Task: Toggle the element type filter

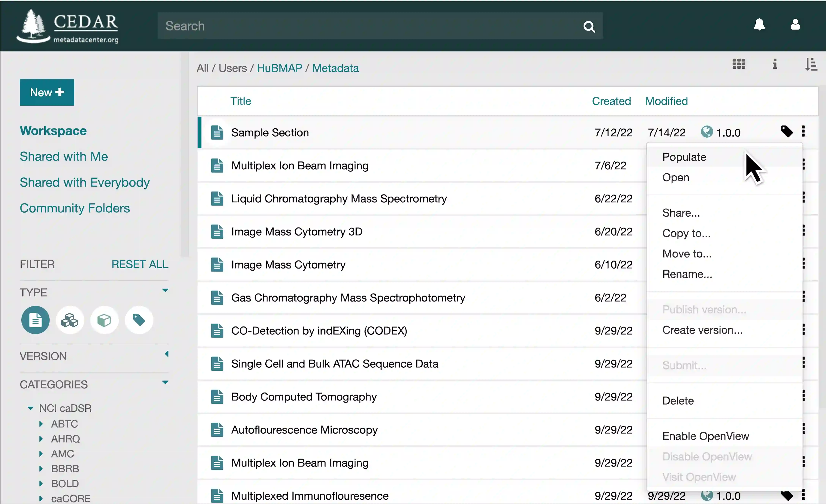Action: pyautogui.click(x=70, y=320)
